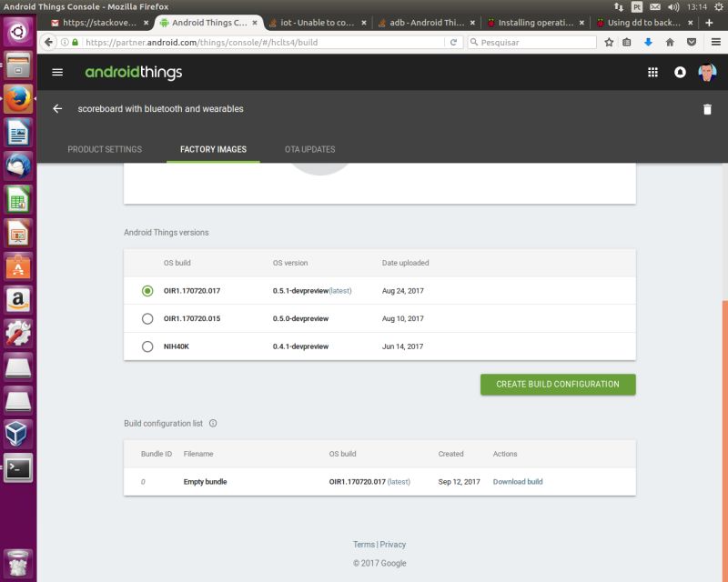This screenshot has width=728, height=582.
Task: Click the 0.5.0-devpreview version text
Action: click(300, 319)
